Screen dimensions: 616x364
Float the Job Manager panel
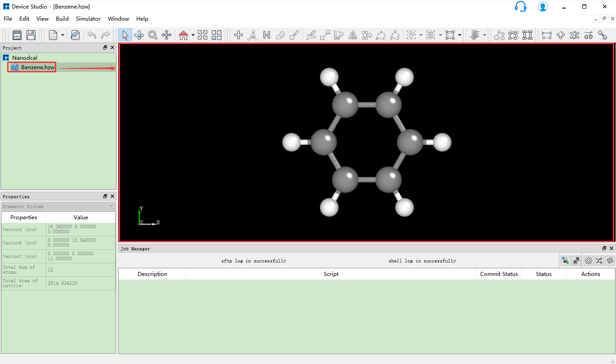click(604, 249)
